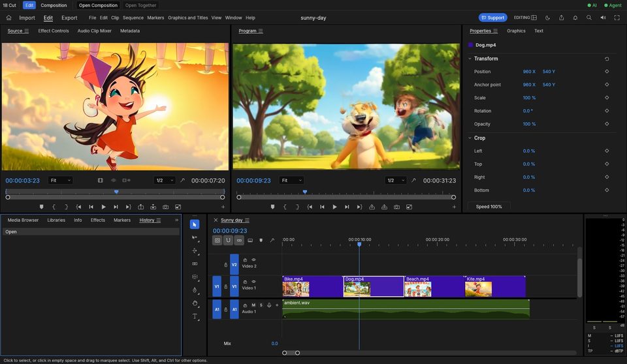Open Program monitor 1/2 resolution dropdown
Viewport: 627px width, 364px height.
[396, 181]
